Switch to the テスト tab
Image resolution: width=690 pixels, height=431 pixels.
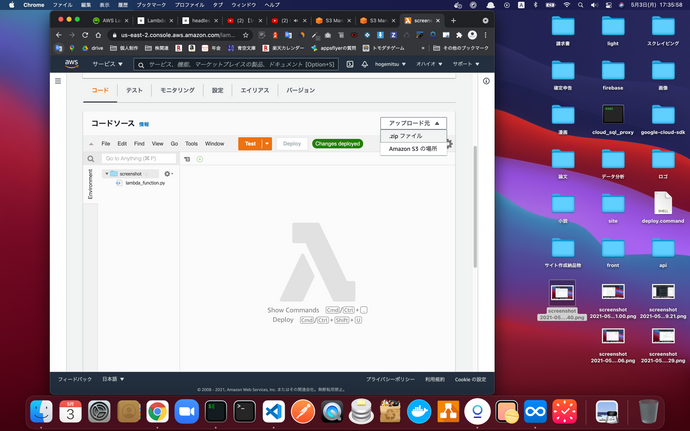coord(133,90)
